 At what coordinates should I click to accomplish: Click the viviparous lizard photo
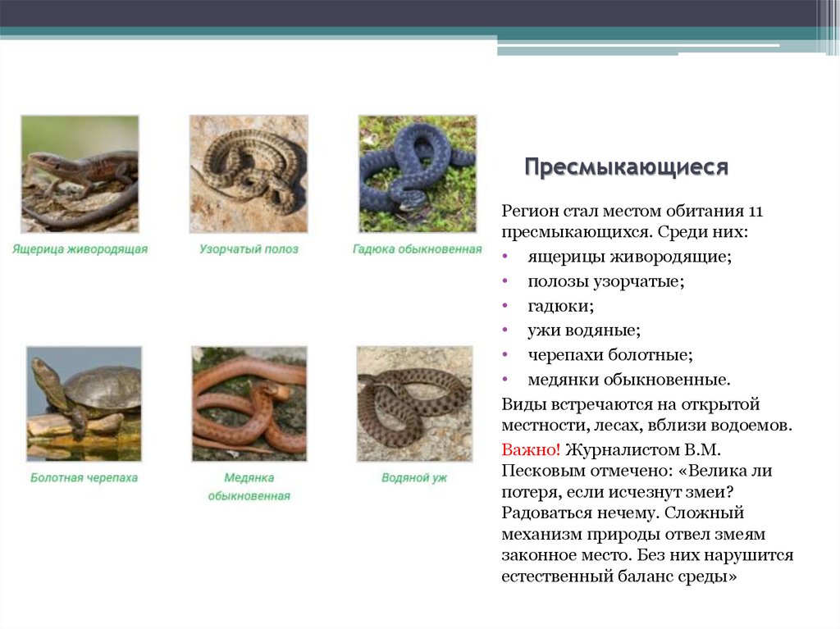coord(80,174)
